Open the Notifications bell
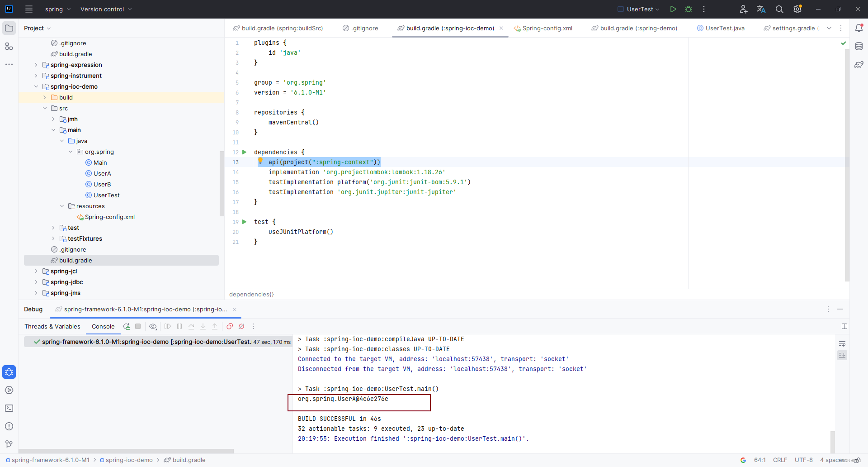Viewport: 868px width, 467px height. [859, 28]
